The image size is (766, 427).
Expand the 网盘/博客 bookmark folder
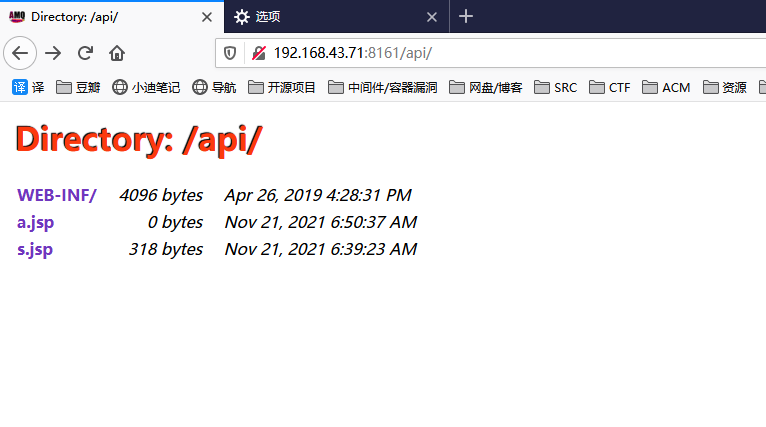tap(486, 87)
